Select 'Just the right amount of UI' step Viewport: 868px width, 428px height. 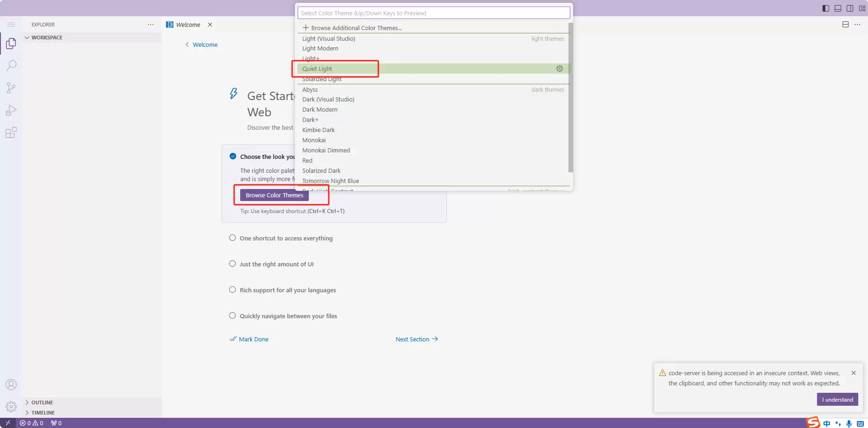pyautogui.click(x=276, y=264)
